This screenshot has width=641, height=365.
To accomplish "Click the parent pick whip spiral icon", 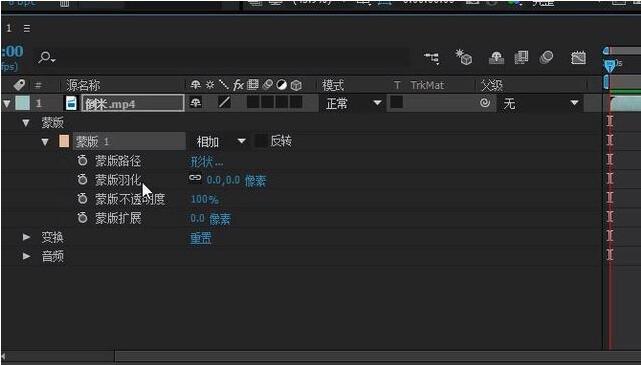I will (x=485, y=103).
